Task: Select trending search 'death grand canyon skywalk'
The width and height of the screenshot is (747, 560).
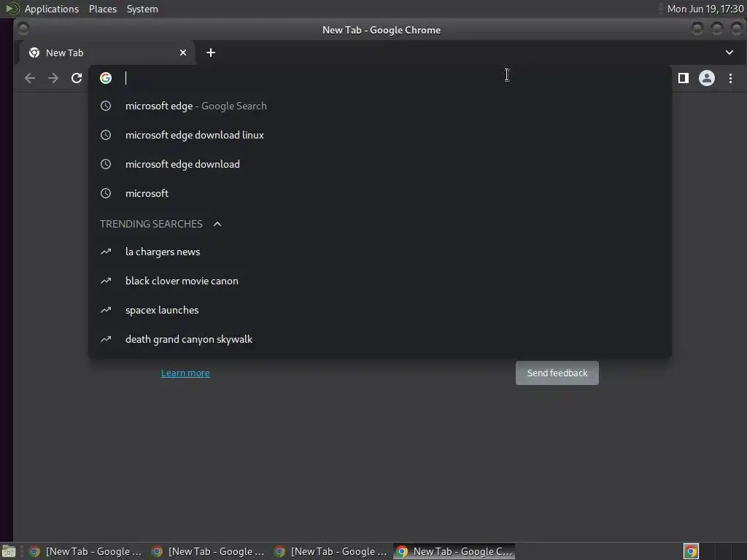Action: pyautogui.click(x=379, y=339)
